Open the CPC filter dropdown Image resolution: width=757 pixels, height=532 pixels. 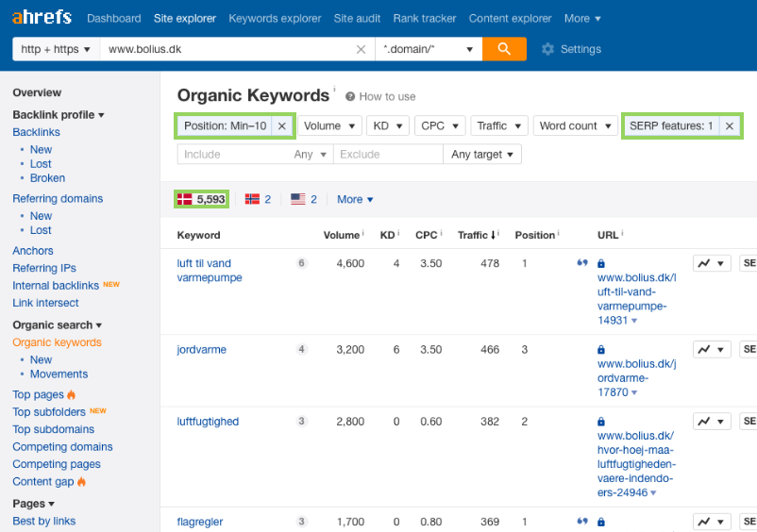(x=440, y=125)
